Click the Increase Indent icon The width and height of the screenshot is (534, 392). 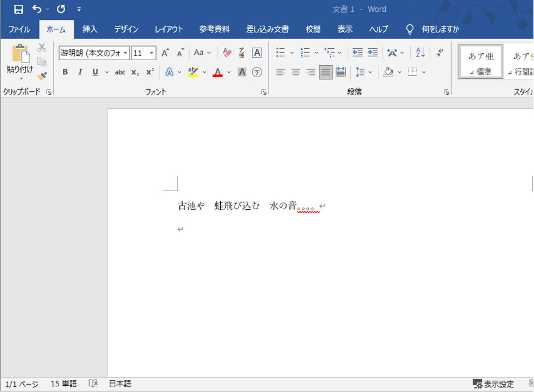coord(372,53)
